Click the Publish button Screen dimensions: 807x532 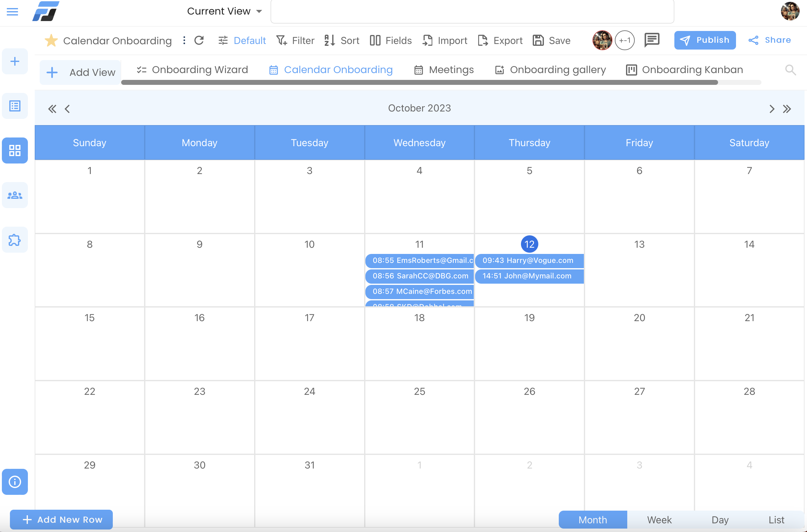click(x=704, y=40)
